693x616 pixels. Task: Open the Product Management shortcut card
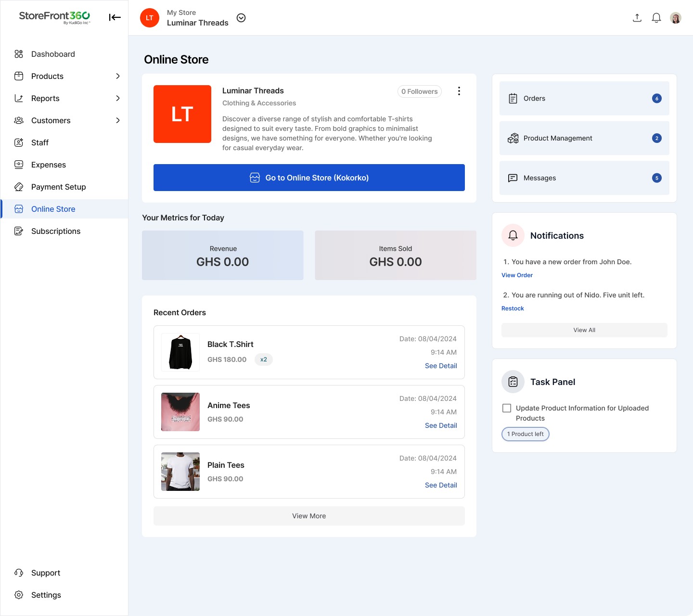pyautogui.click(x=584, y=138)
